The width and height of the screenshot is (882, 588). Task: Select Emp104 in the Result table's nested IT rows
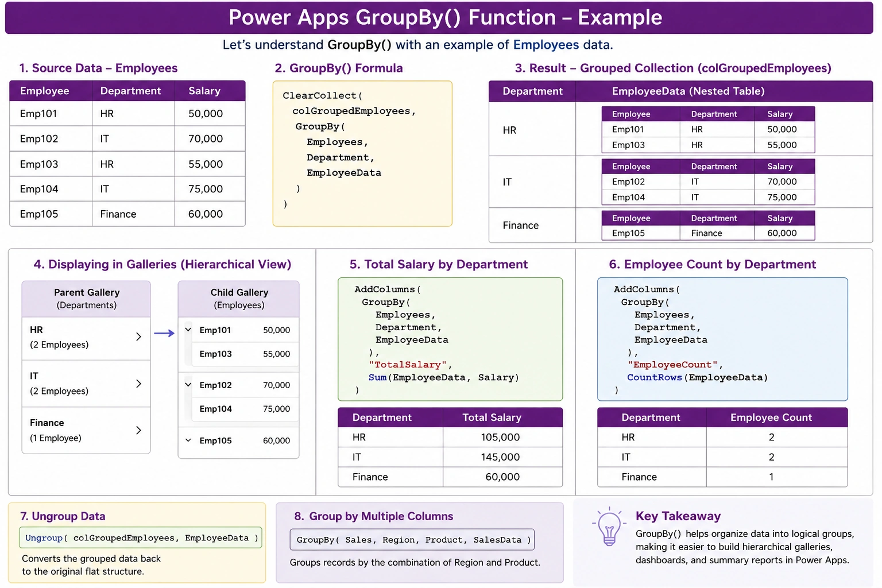(628, 197)
